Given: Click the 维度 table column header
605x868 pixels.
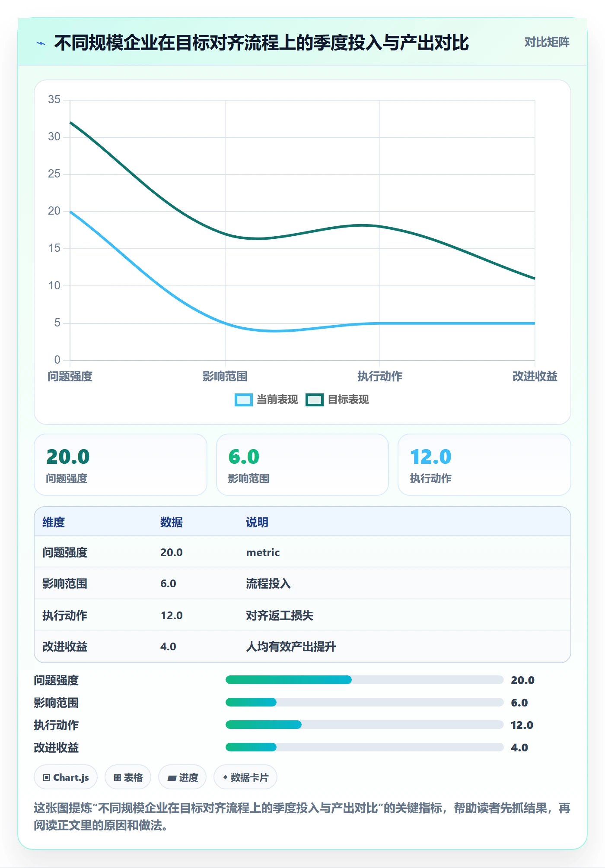Looking at the screenshot, I should click(54, 522).
